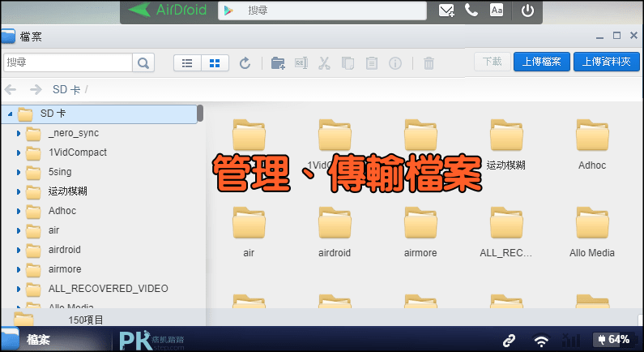This screenshot has width=644, height=352.
Task: Expand the Adhoc tree folder
Action: pos(19,211)
